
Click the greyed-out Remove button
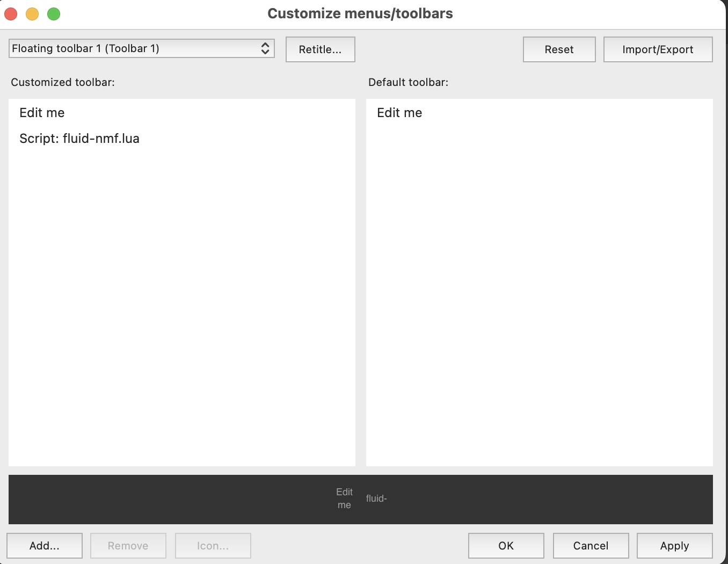coord(128,546)
